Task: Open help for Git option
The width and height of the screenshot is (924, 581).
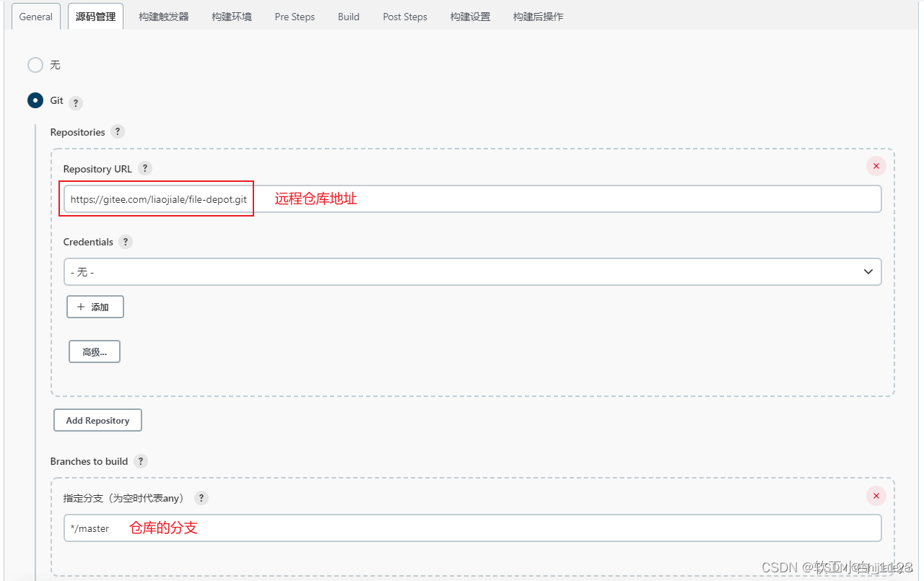Action: tap(76, 102)
